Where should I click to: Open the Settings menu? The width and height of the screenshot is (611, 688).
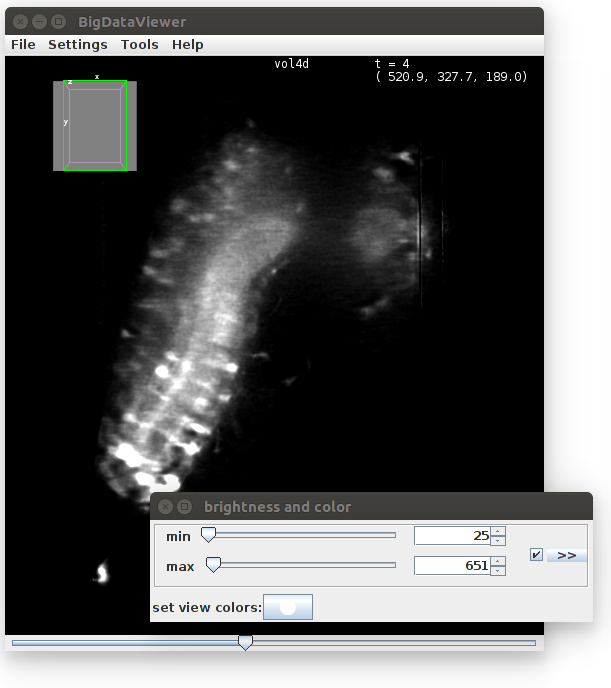(x=77, y=44)
